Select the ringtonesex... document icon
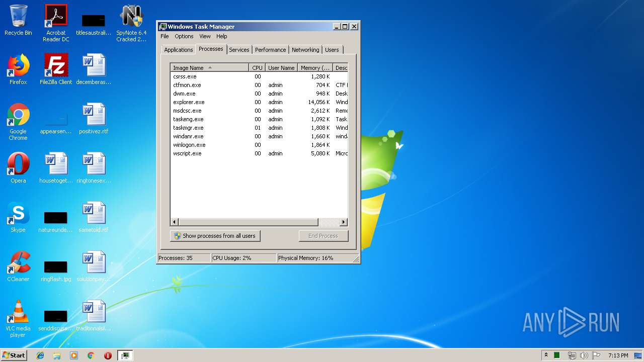Screen dimensions: 644x362 point(94,168)
